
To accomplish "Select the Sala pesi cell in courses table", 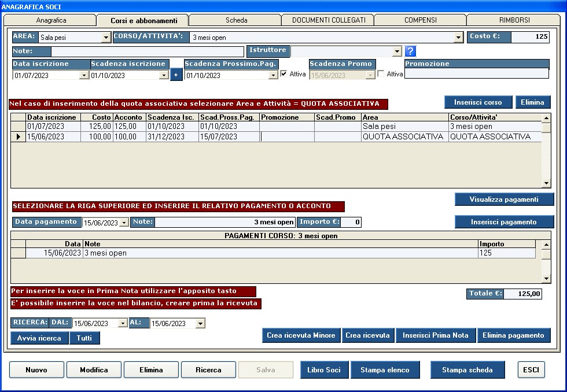I will 404,127.
